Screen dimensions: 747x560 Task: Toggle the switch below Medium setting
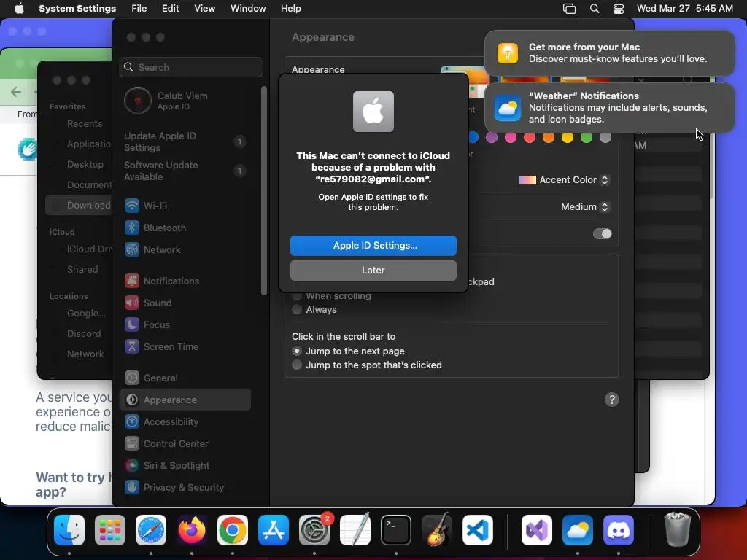tap(602, 234)
